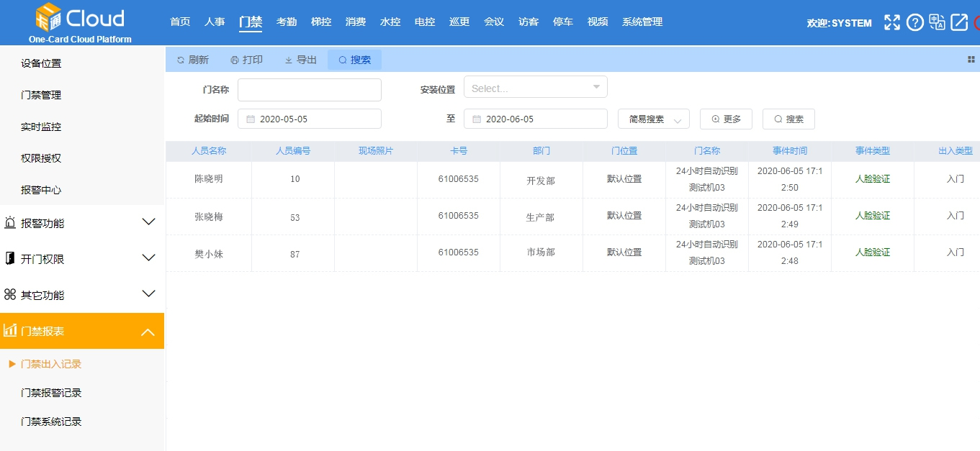Open the 消费 menu
This screenshot has width=980, height=451.
(x=356, y=22)
